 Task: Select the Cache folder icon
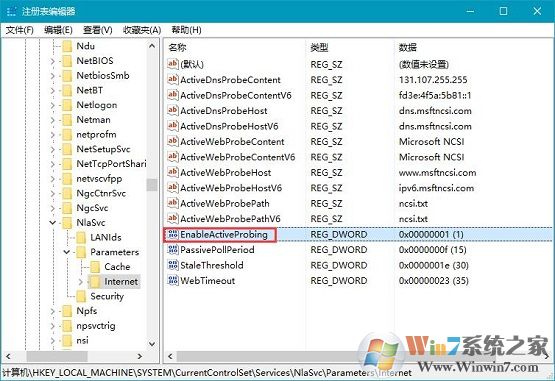(95, 267)
